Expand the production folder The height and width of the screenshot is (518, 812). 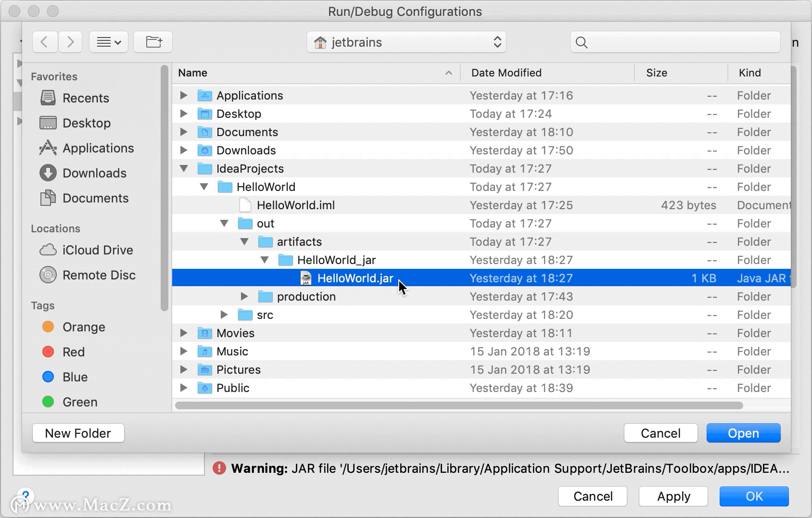click(244, 296)
